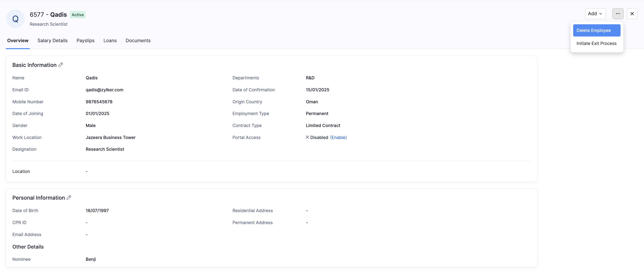The height and width of the screenshot is (272, 644).
Task: Click the Active status badge
Action: (78, 15)
